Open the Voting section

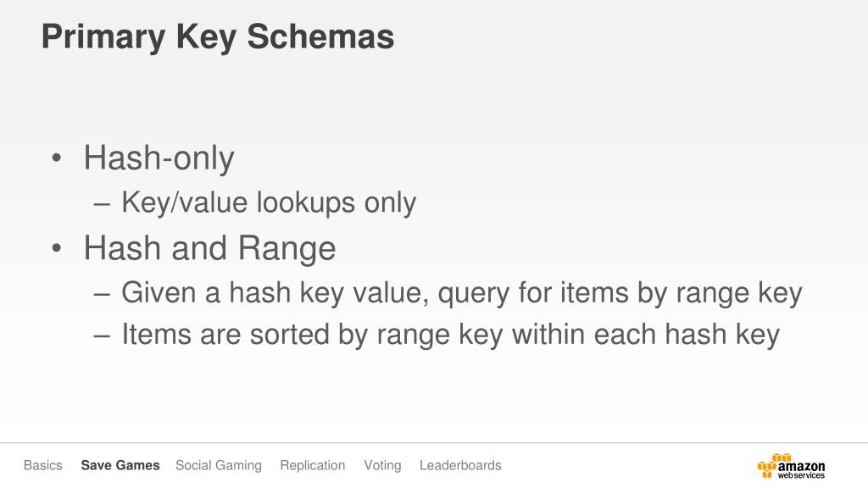pyautogui.click(x=382, y=466)
